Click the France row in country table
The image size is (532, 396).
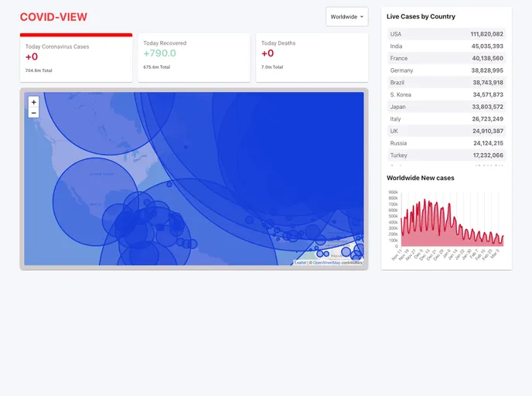point(446,58)
